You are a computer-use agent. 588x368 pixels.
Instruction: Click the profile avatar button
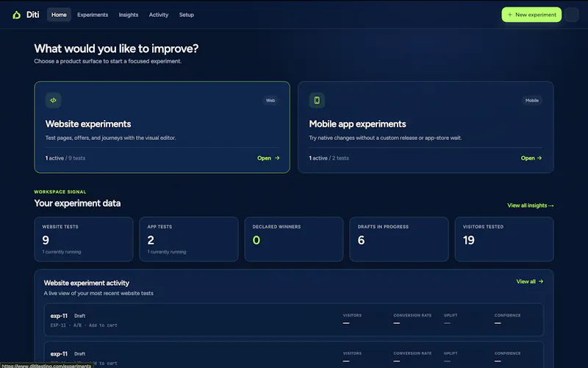[x=572, y=15]
